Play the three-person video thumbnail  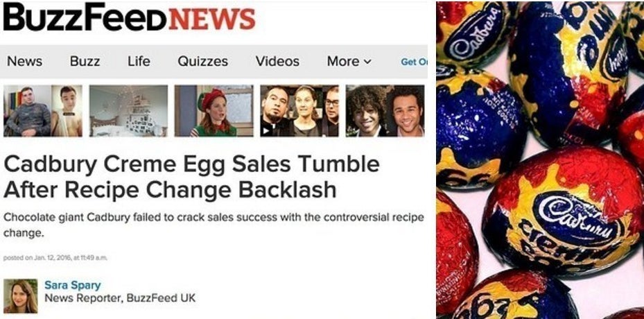(x=299, y=111)
